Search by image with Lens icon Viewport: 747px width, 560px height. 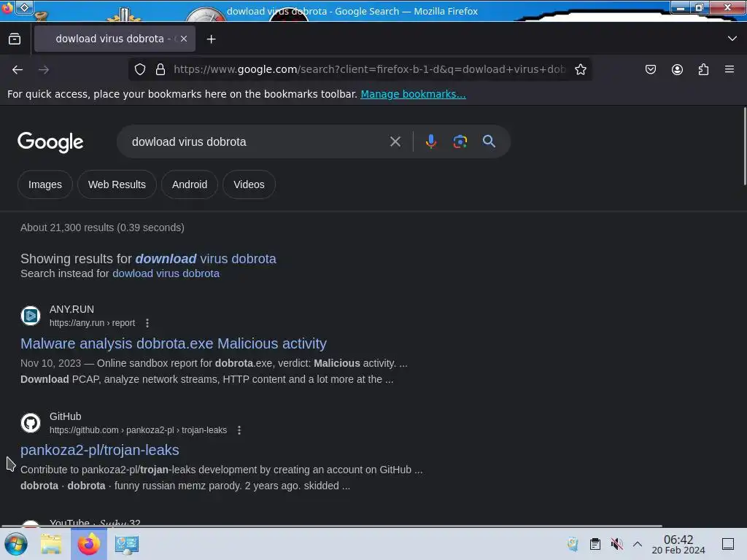[460, 141]
